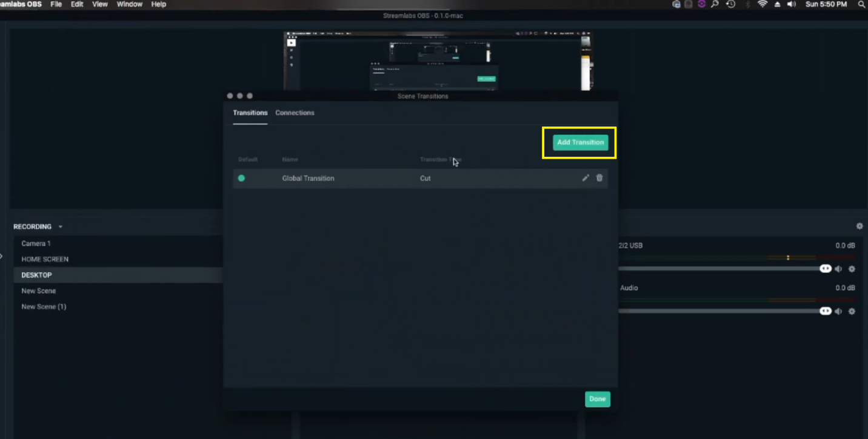The width and height of the screenshot is (868, 439).
Task: Open macOS Spotlight search
Action: click(x=861, y=4)
